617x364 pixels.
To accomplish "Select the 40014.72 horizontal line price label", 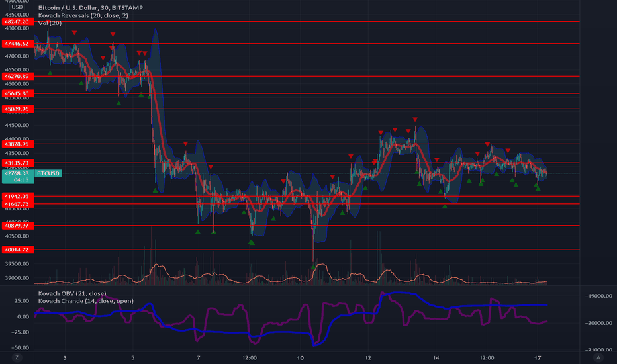I will point(18,250).
